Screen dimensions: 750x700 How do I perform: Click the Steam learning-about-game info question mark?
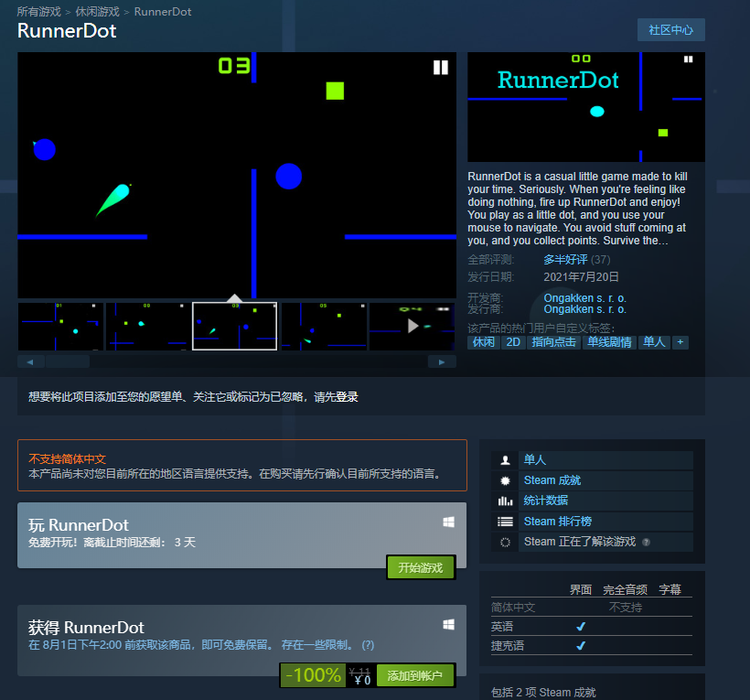coord(646,542)
